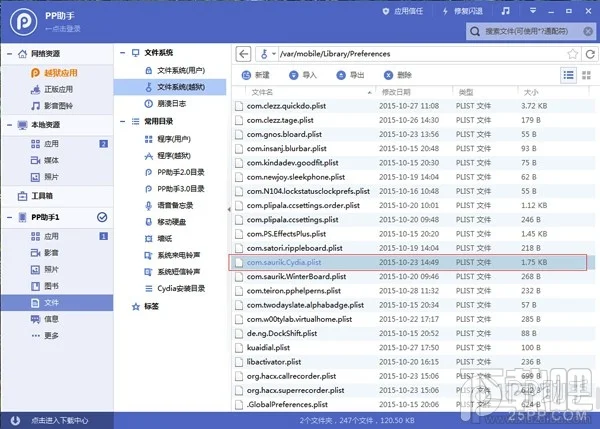
Task: Collapse the side panel splitter arrow
Action: point(229,209)
